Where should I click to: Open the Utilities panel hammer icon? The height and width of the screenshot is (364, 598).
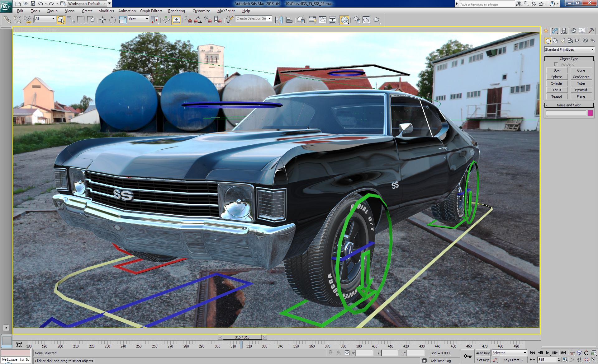tap(591, 30)
